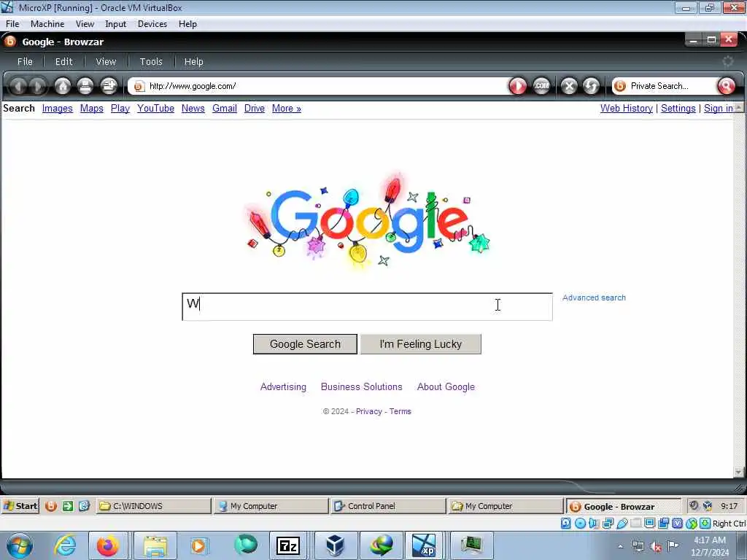Click the red Private Search magnifier button
Viewport: 747px width, 560px height.
(726, 86)
